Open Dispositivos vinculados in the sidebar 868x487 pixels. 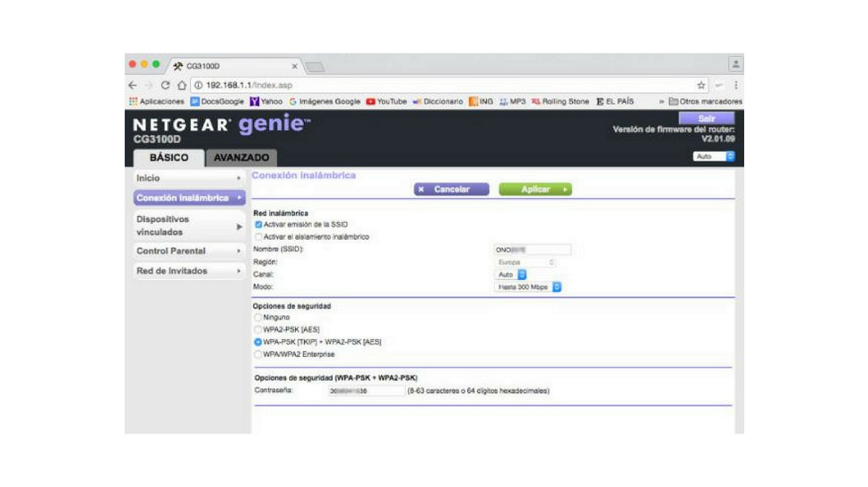[189, 226]
